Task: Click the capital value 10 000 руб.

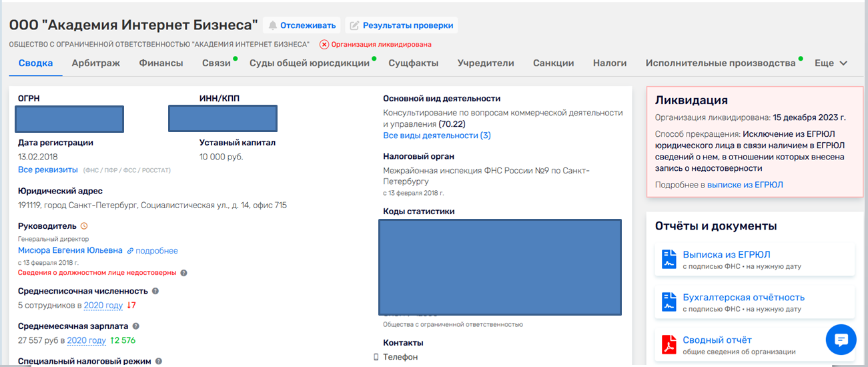Action: [221, 157]
